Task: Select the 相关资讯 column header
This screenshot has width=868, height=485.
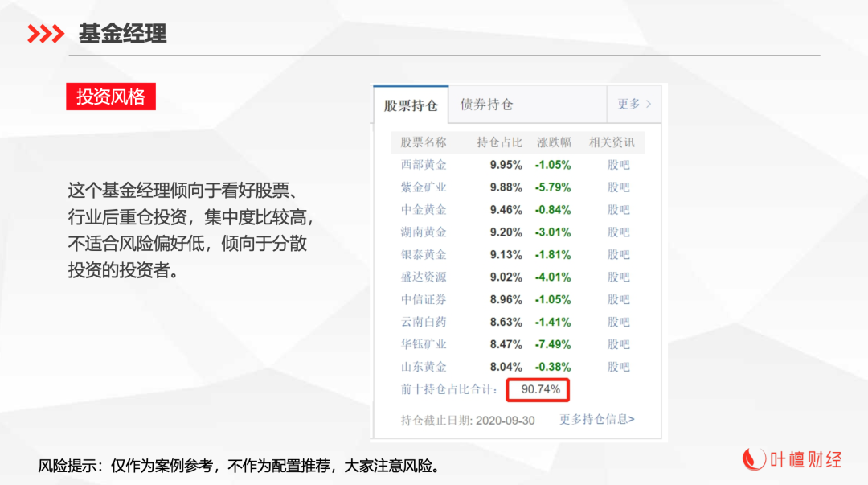Action: pos(612,142)
